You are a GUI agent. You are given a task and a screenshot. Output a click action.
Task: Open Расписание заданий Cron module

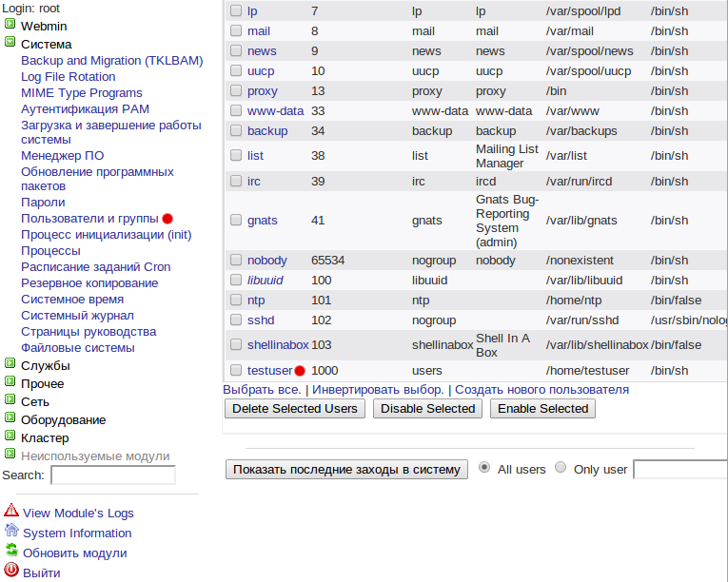tap(96, 267)
